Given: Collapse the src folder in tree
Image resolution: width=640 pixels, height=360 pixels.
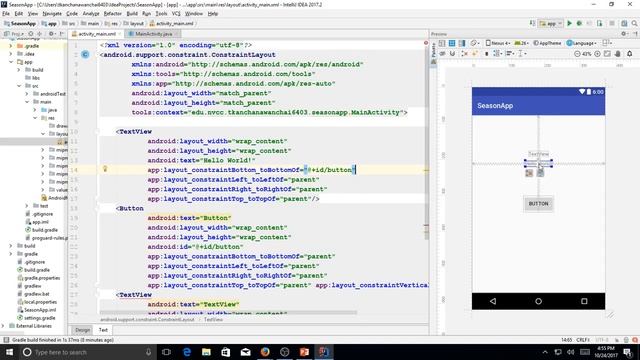Looking at the screenshot, I should click(x=19, y=86).
